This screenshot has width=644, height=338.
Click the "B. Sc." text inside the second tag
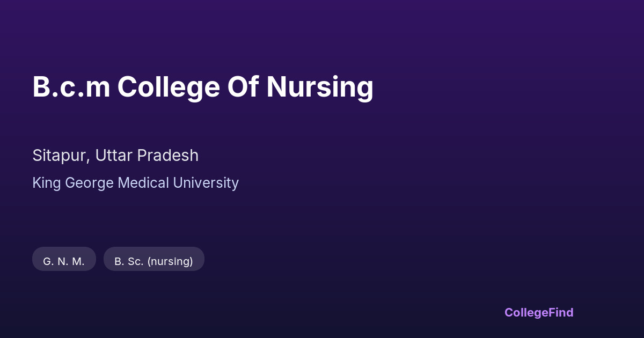[129, 261]
